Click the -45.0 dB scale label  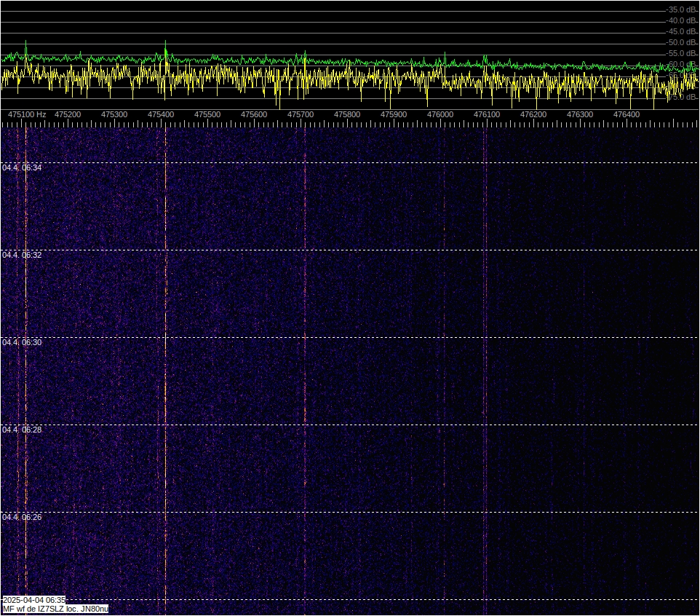(682, 32)
